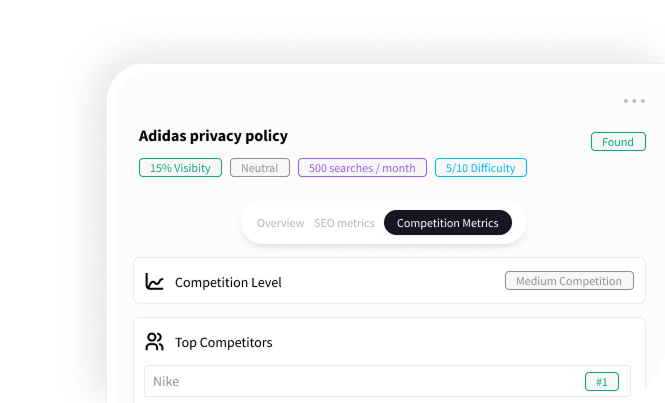
Task: Click the #1 rank badge beside Nike
Action: click(602, 381)
